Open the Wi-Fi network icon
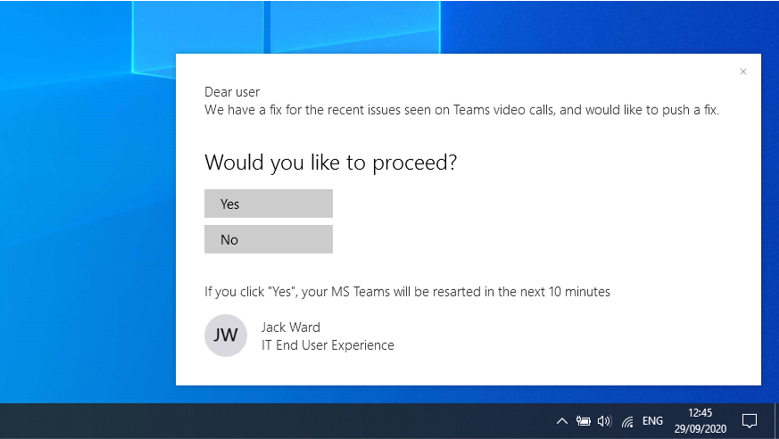The width and height of the screenshot is (779, 439). pyautogui.click(x=627, y=422)
